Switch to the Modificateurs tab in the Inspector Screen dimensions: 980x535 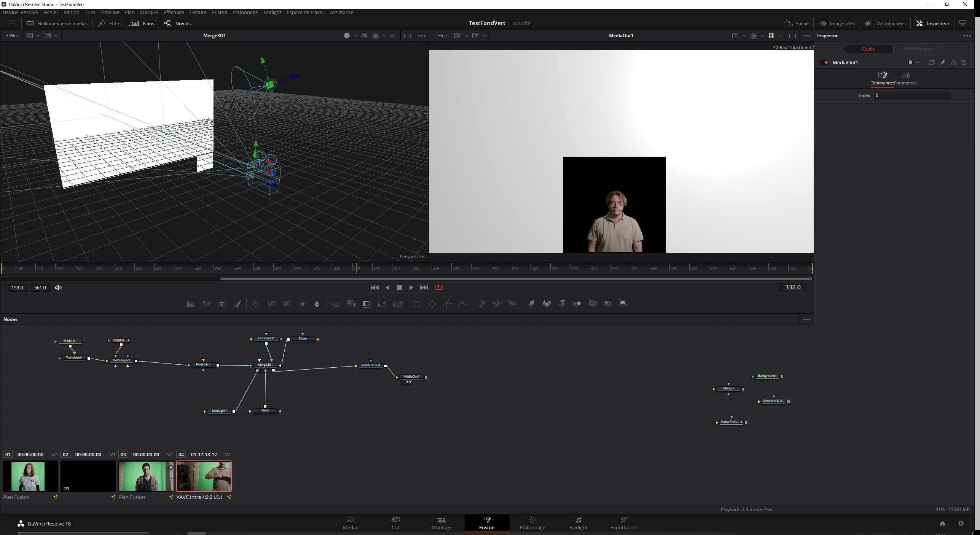tap(918, 49)
